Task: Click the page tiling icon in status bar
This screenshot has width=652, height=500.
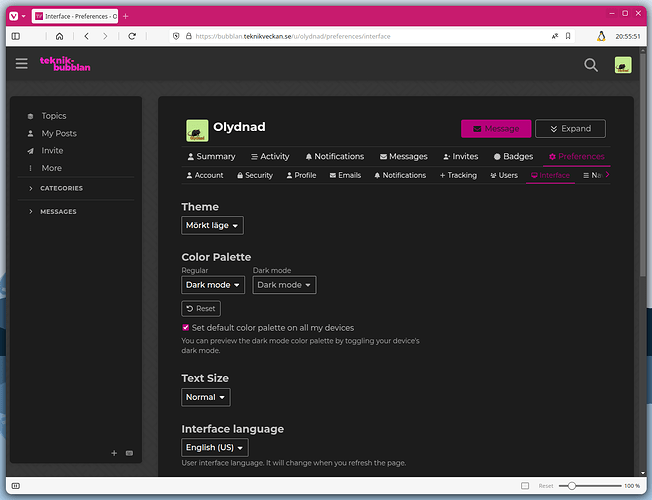Action: 525,486
